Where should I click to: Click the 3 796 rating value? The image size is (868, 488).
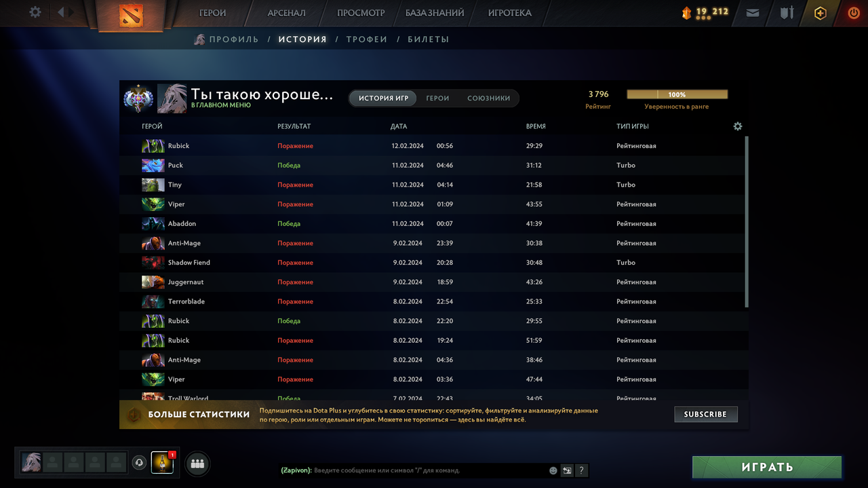598,94
